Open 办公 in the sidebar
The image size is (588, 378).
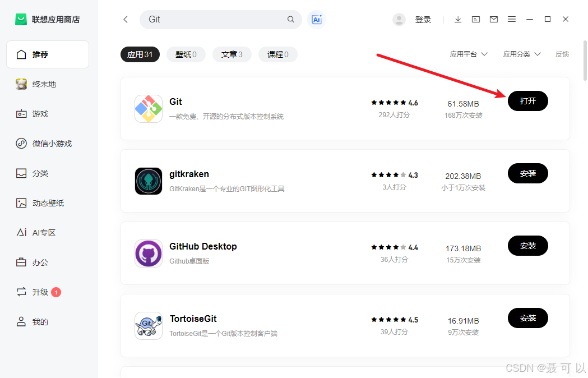pyautogui.click(x=48, y=262)
